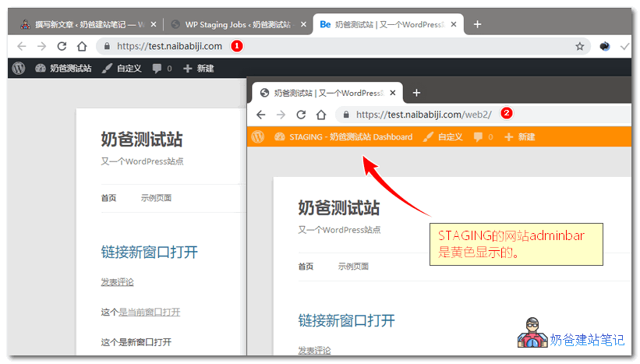Open home page in the front browser window

click(321, 115)
